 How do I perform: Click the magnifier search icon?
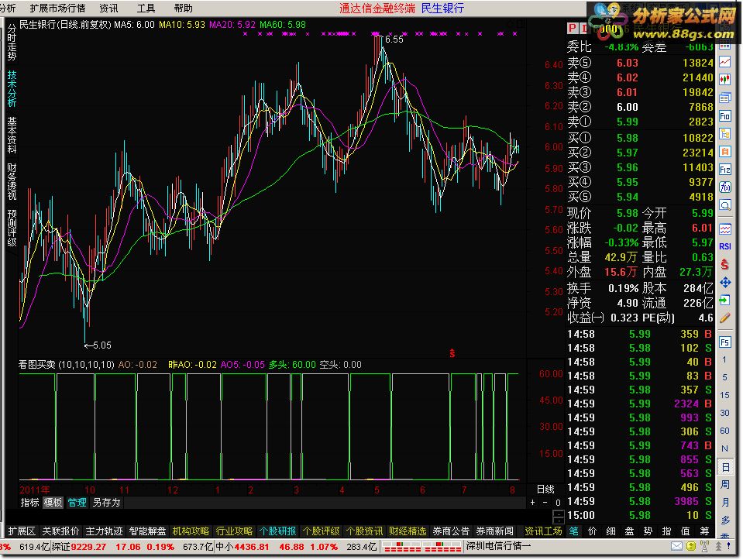724,205
